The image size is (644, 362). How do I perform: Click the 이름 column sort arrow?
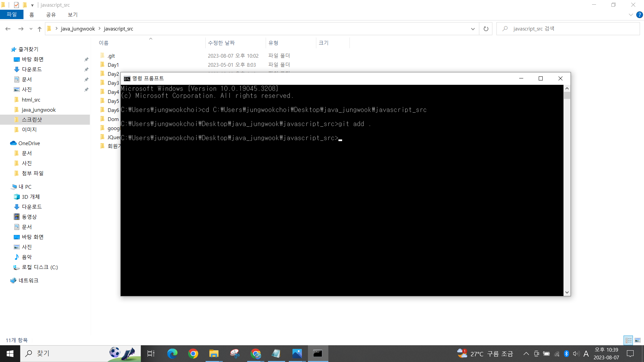click(151, 39)
